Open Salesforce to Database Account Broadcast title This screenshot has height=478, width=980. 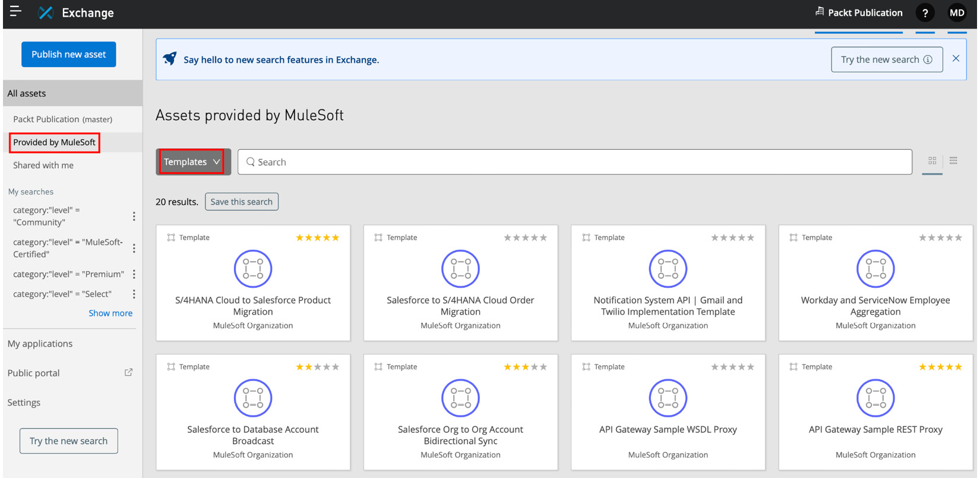tap(253, 435)
